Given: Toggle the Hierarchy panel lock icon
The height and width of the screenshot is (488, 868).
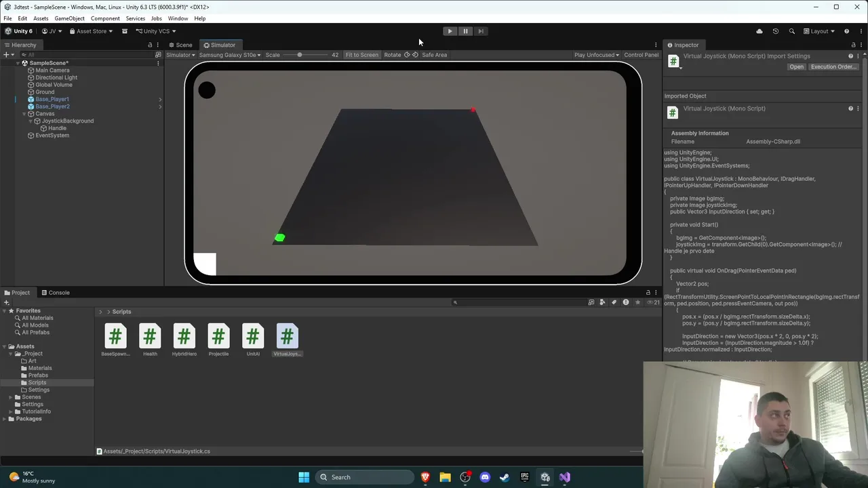Looking at the screenshot, I should (x=150, y=45).
